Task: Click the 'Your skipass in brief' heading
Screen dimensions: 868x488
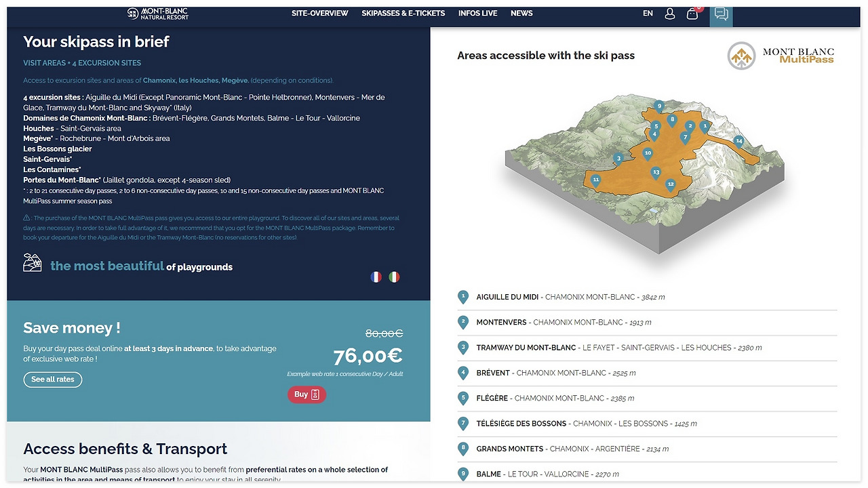Action: pyautogui.click(x=96, y=42)
